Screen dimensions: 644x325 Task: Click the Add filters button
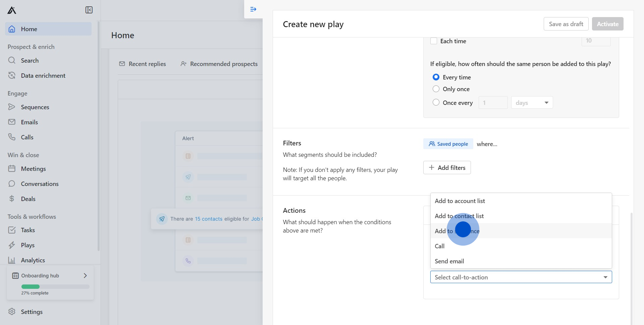pos(447,167)
